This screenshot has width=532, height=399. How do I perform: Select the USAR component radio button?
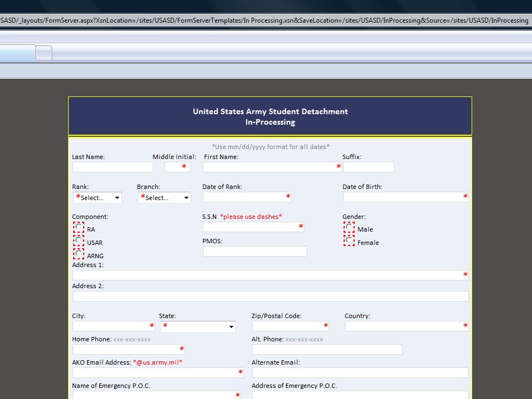78,241
